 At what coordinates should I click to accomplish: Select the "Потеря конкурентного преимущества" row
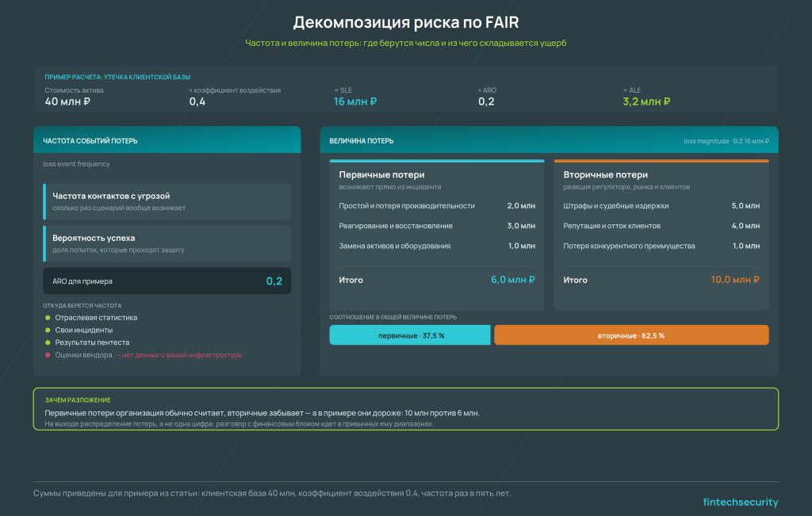[661, 247]
